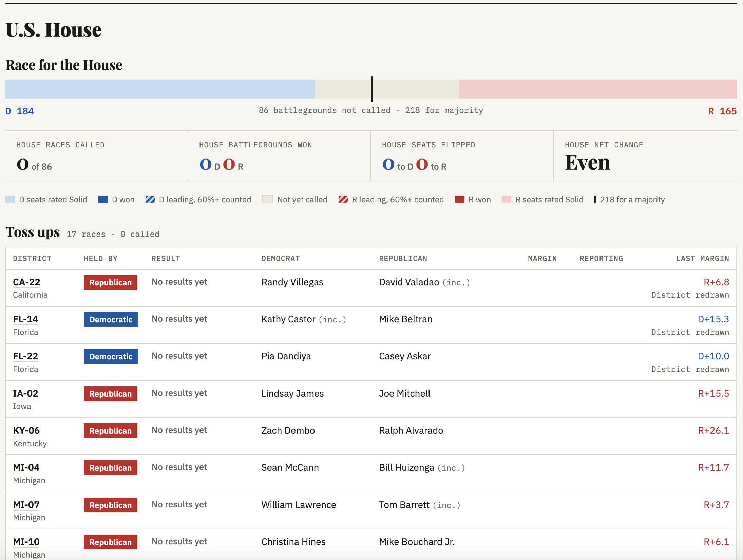Click the R 165 seat count
Viewport: 743px width, 560px height.
pos(723,111)
